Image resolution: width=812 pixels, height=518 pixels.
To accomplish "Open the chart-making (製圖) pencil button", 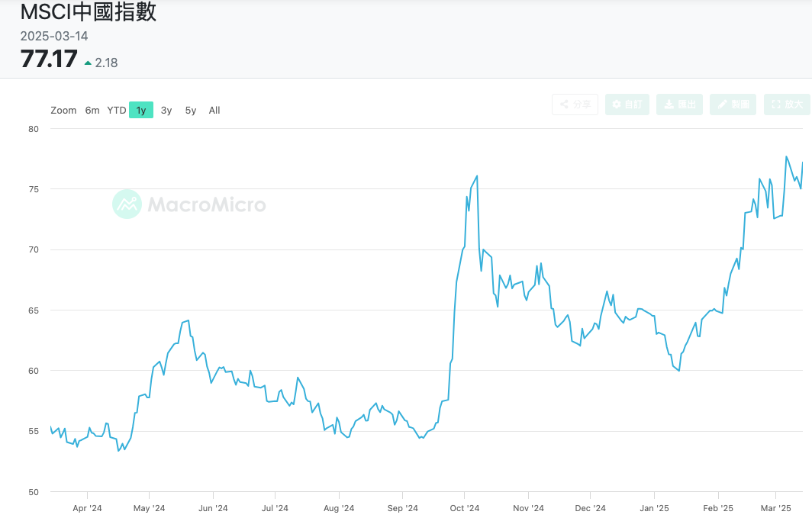I will point(733,105).
